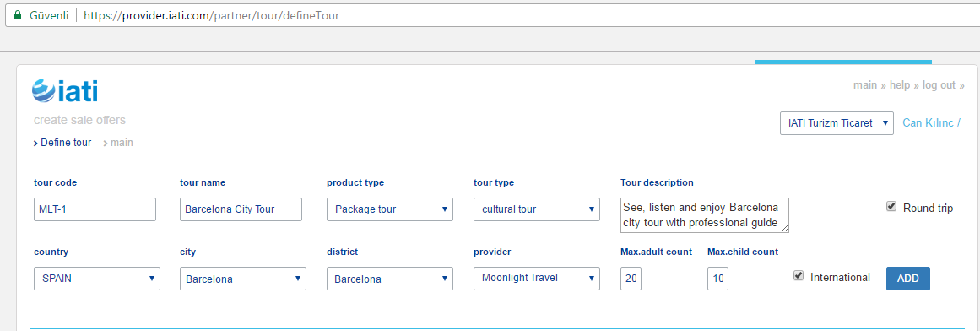Click the Tour description text area
980x331 pixels.
pyautogui.click(x=705, y=215)
